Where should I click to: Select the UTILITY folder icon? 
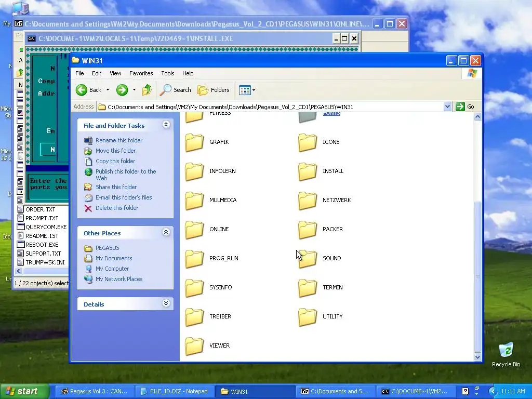308,317
